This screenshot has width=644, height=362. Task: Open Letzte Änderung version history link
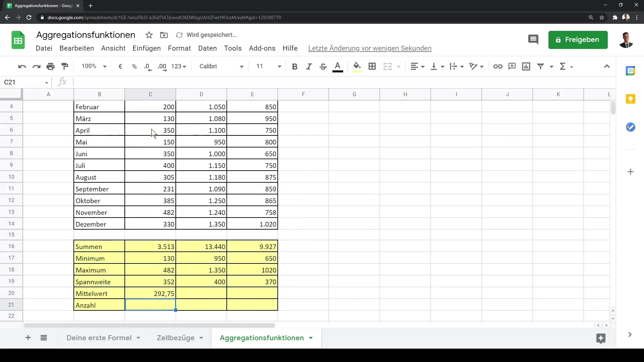coord(370,48)
